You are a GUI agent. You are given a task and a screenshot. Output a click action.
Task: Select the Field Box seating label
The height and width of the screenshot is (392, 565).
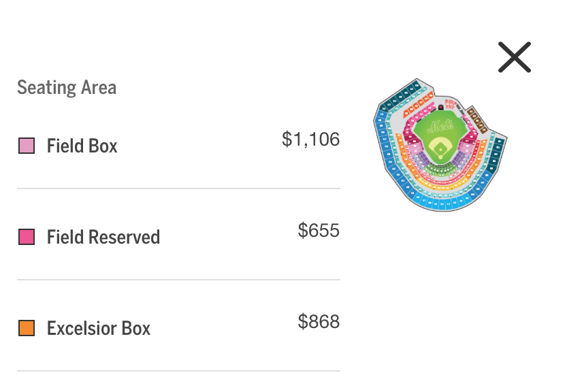click(82, 146)
